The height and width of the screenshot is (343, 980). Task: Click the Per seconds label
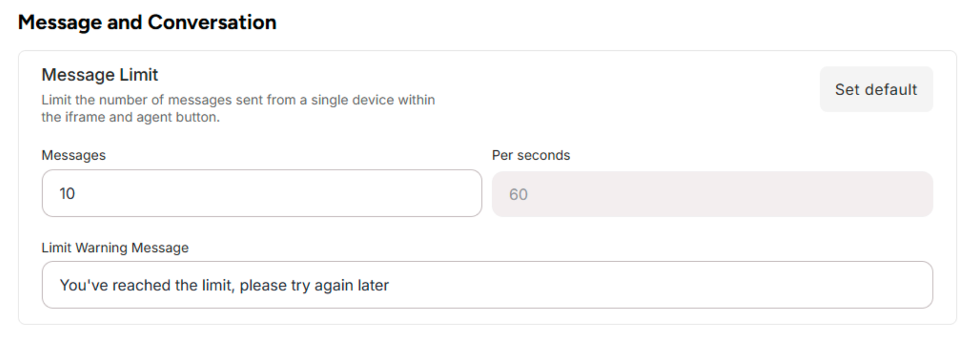click(x=531, y=155)
